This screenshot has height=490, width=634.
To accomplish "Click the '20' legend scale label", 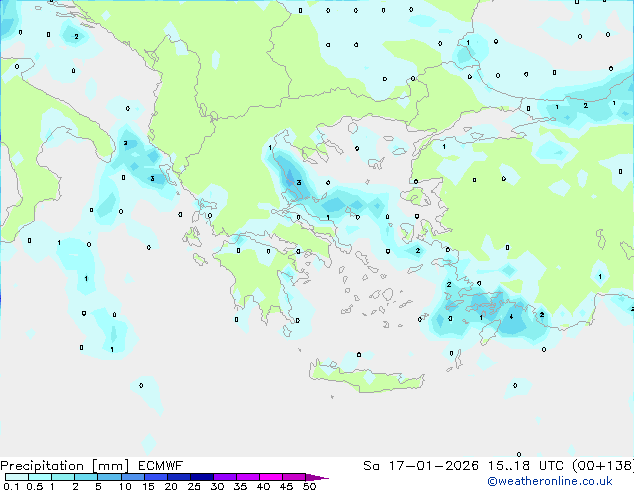I will pyautogui.click(x=171, y=486).
